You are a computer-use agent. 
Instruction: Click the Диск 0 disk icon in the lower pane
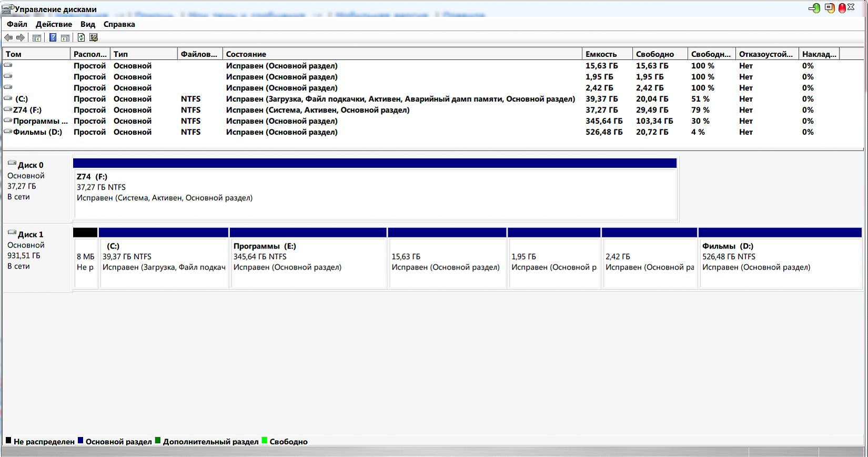12,164
